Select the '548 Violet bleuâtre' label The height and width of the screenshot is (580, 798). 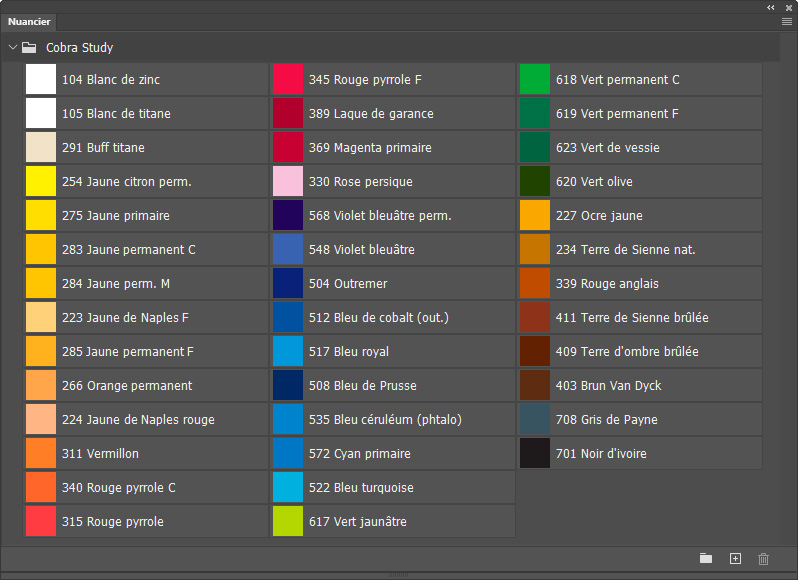click(x=361, y=249)
